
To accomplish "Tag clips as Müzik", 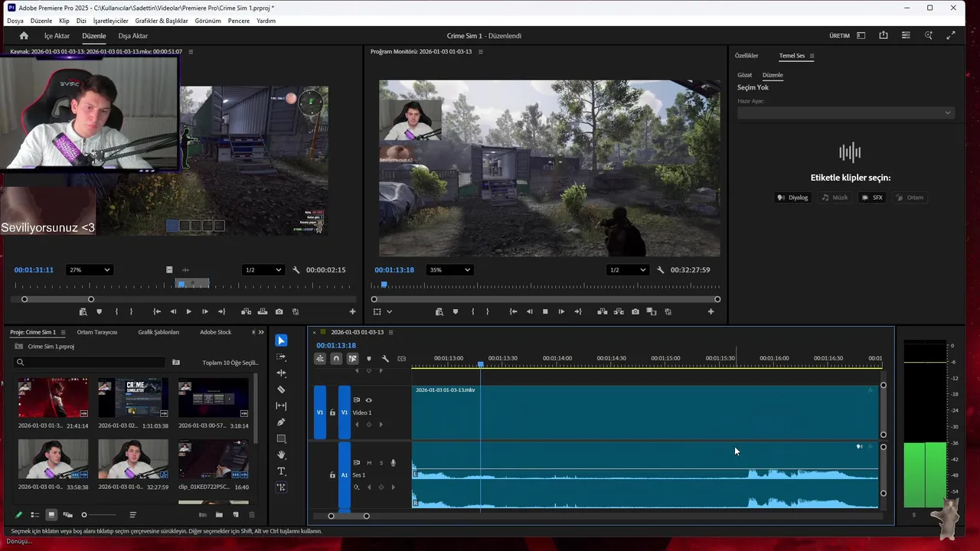I will [x=835, y=197].
